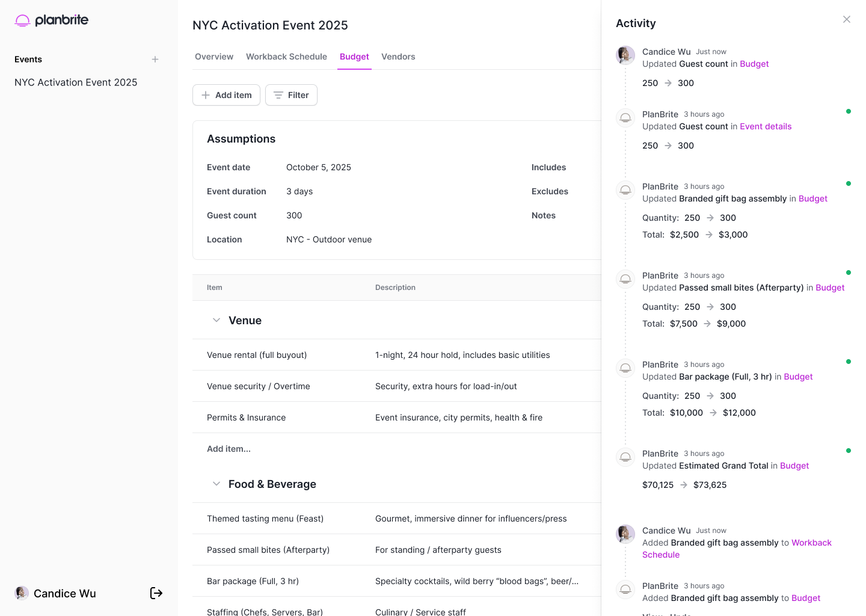Close the Activity panel
Viewport: 866px width, 616px height.
click(846, 20)
